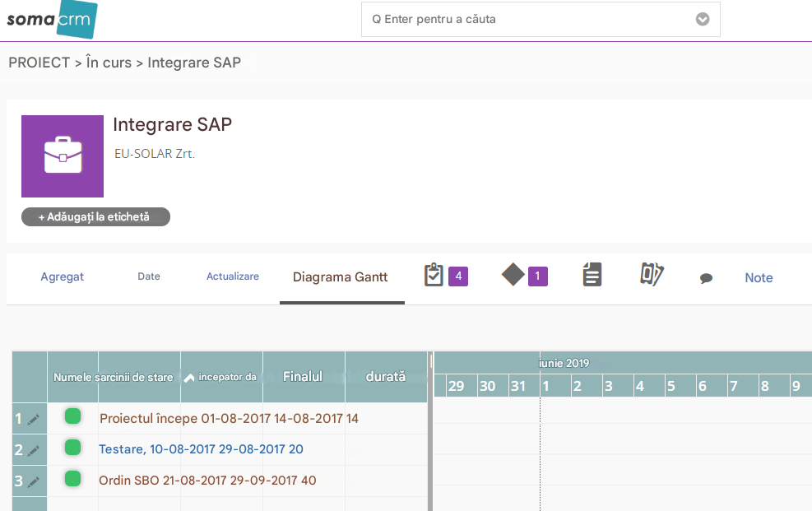The height and width of the screenshot is (511, 812).
Task: Open the tickets icon tab
Action: point(652,274)
